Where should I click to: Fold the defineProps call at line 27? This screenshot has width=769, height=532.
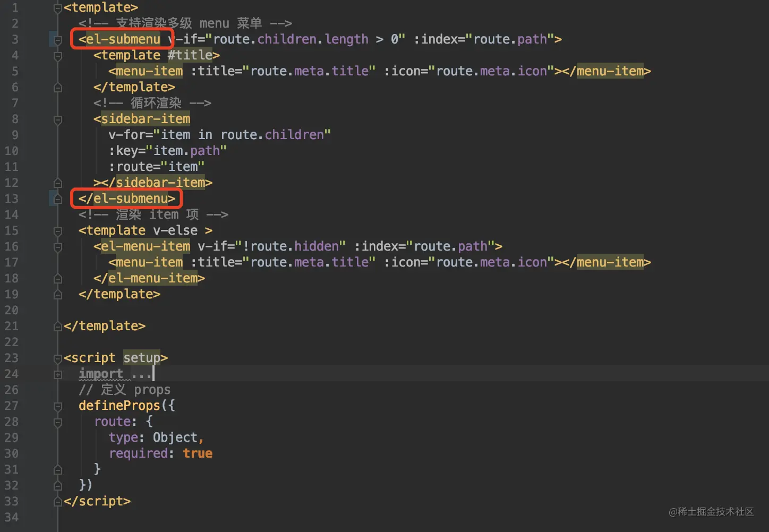tap(58, 406)
